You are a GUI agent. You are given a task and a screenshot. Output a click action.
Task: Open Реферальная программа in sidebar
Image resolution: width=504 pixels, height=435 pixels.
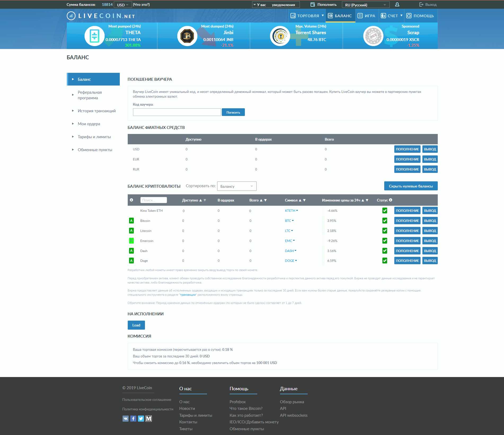click(90, 95)
